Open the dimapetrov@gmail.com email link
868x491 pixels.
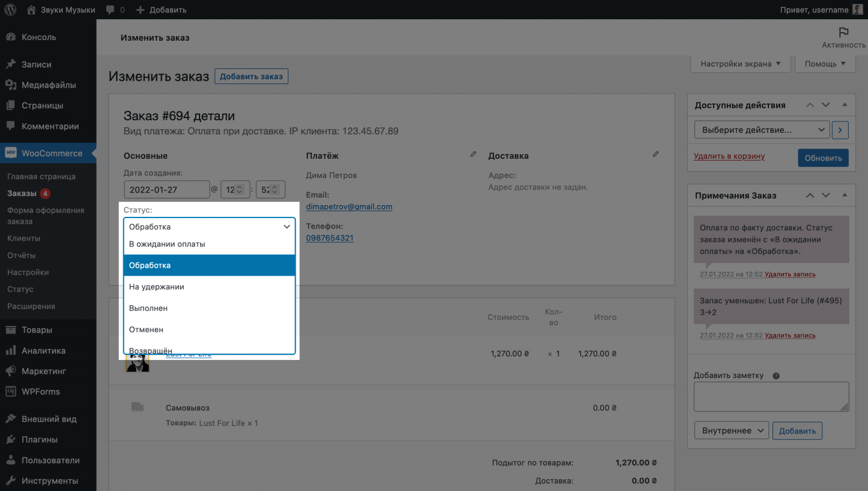349,206
